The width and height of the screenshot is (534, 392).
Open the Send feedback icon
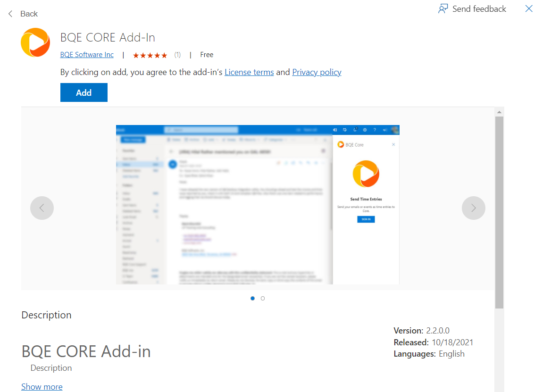[x=443, y=9]
